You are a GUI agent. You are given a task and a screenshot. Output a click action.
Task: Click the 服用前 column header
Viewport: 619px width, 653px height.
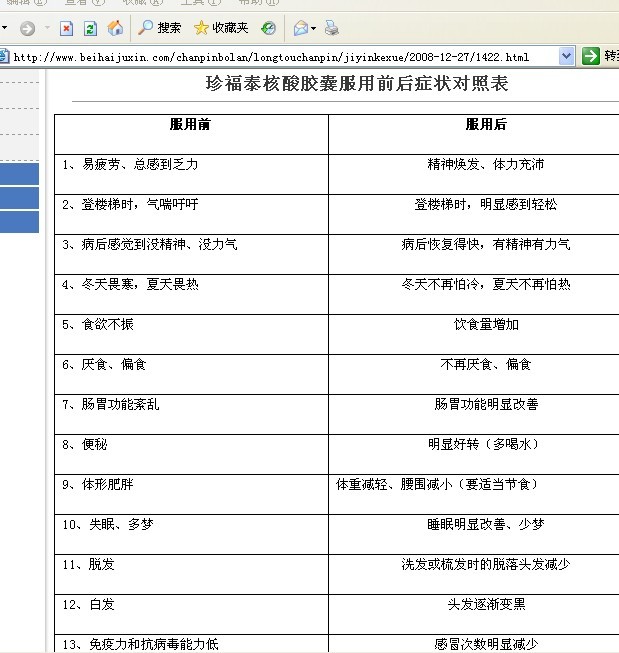tap(190, 125)
